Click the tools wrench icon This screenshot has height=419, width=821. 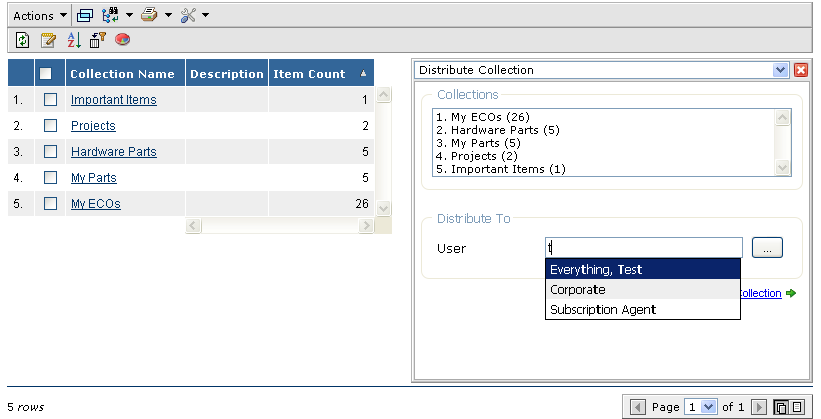187,15
